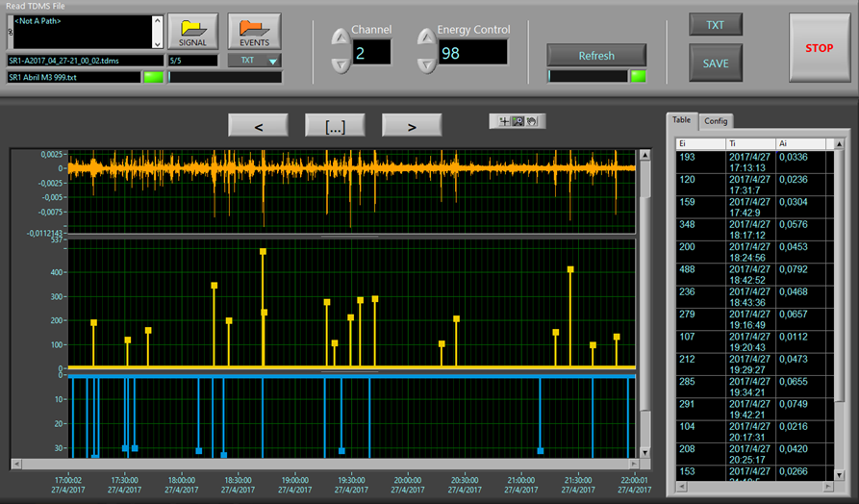Go to next segment with > button
The width and height of the screenshot is (859, 504).
pyautogui.click(x=412, y=126)
